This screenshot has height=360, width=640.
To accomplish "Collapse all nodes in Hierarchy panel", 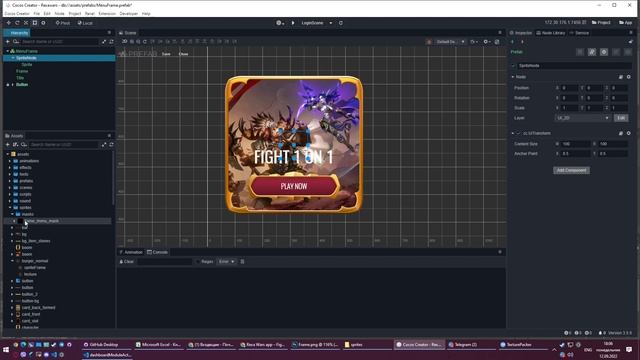I will point(104,42).
